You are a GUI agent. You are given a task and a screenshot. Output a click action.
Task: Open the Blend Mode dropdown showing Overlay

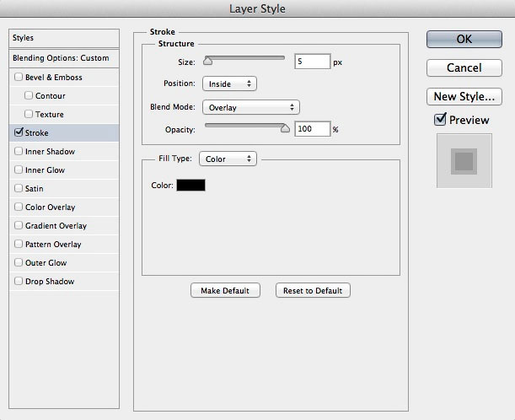tap(251, 107)
